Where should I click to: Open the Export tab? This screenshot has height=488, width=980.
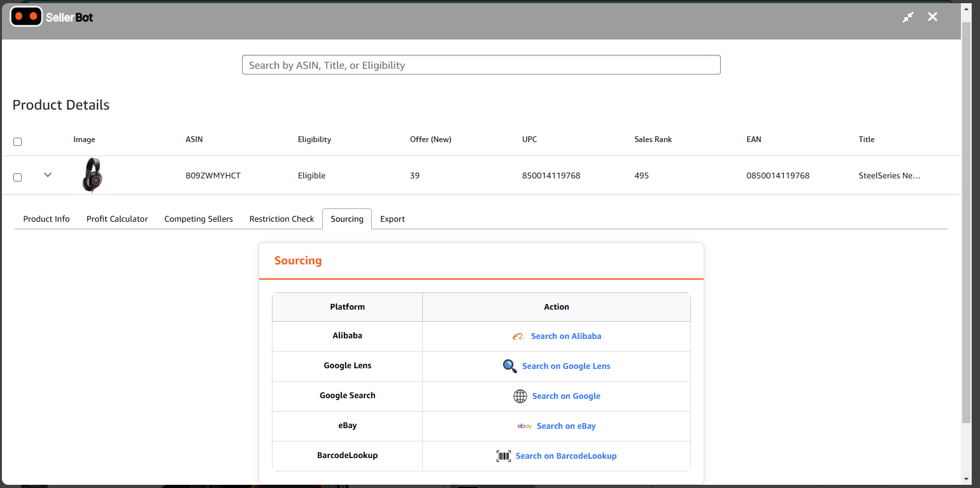click(x=392, y=219)
